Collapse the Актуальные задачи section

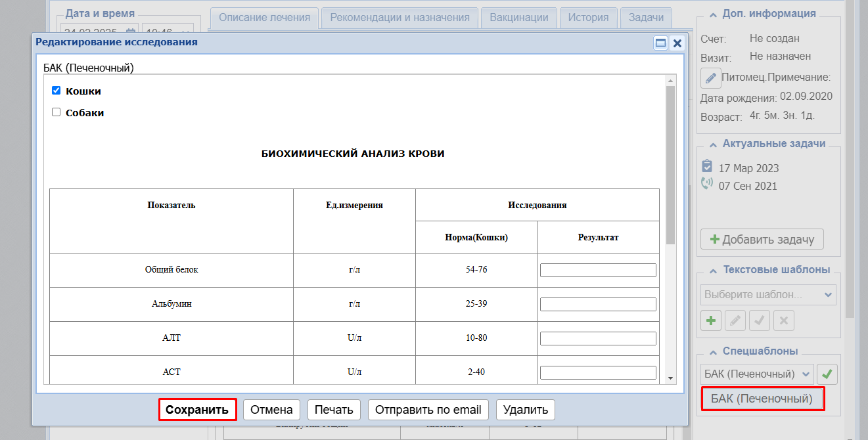click(x=712, y=144)
